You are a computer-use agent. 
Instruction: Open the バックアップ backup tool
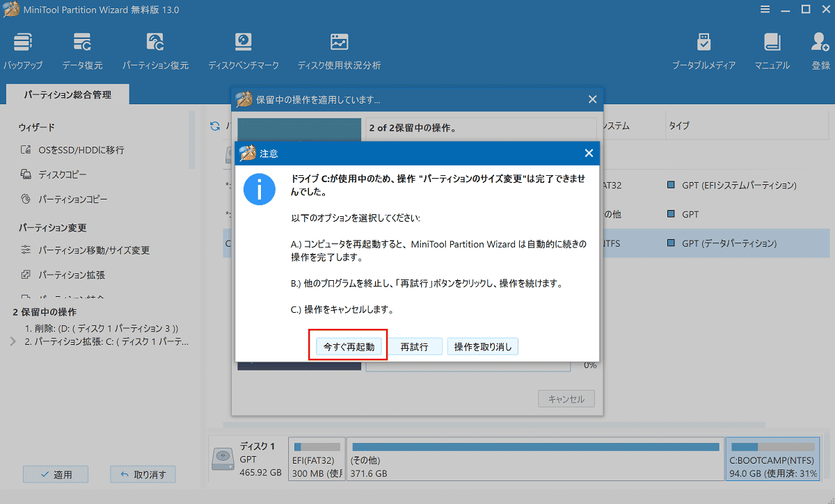pyautogui.click(x=23, y=51)
